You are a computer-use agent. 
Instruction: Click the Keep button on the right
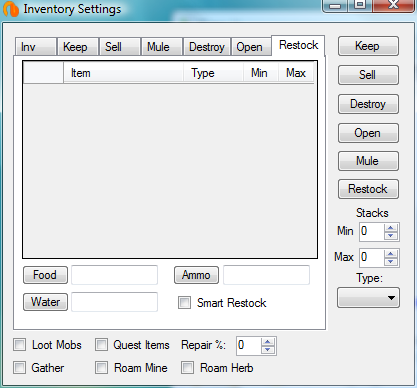click(x=368, y=46)
